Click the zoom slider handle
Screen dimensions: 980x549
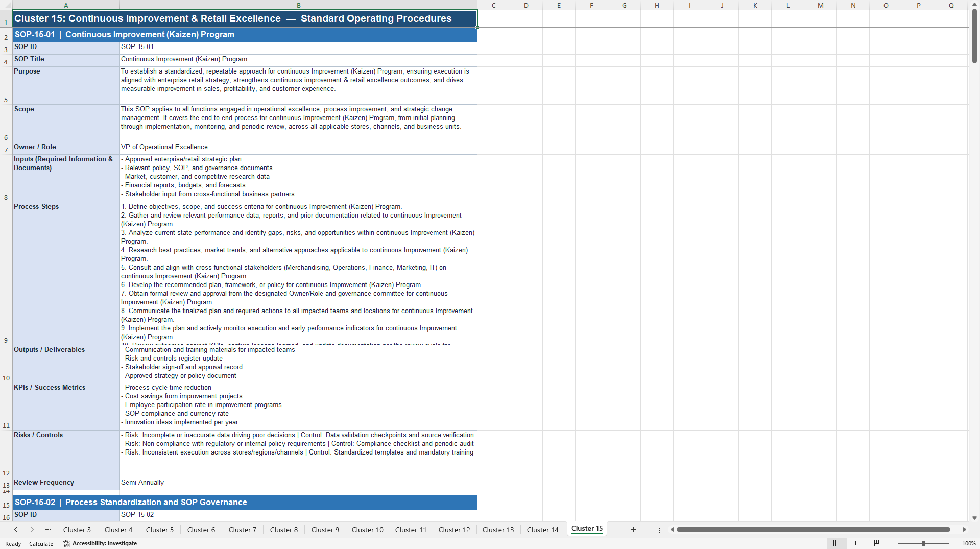point(923,543)
